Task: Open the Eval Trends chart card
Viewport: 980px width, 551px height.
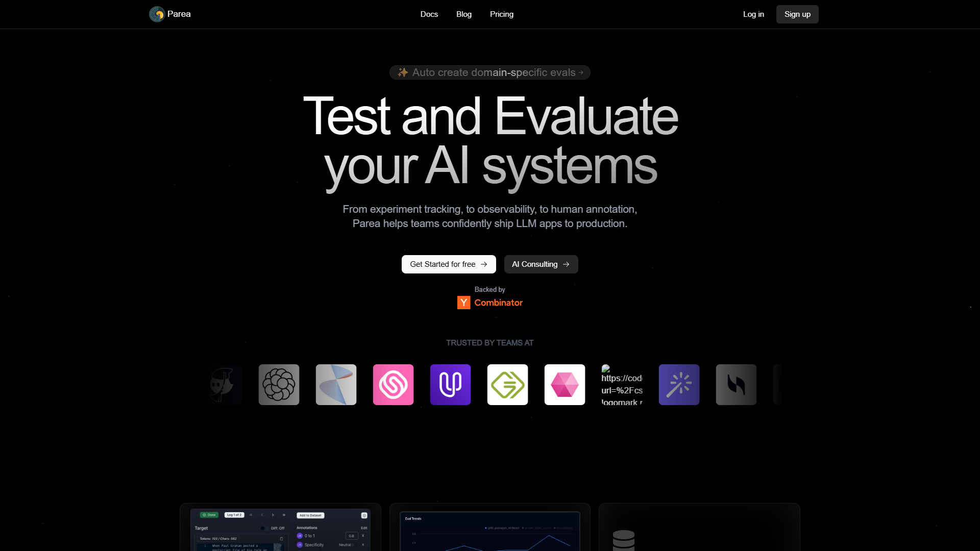Action: point(490,527)
